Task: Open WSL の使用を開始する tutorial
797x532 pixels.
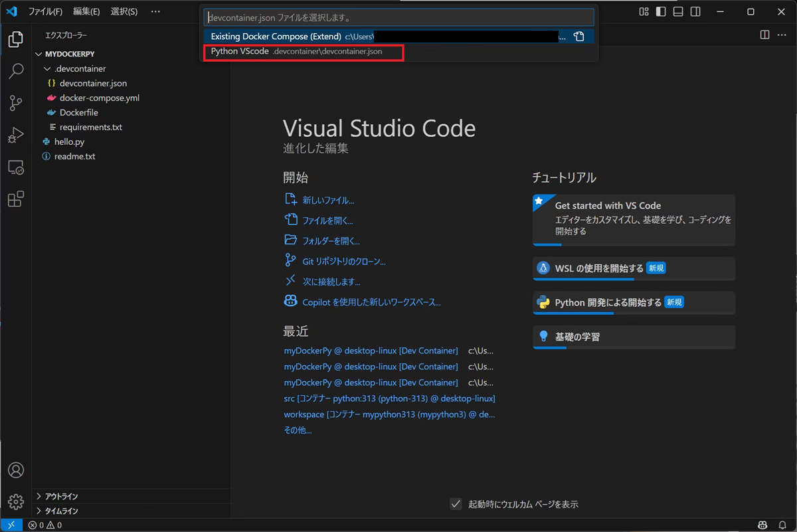Action: click(634, 268)
